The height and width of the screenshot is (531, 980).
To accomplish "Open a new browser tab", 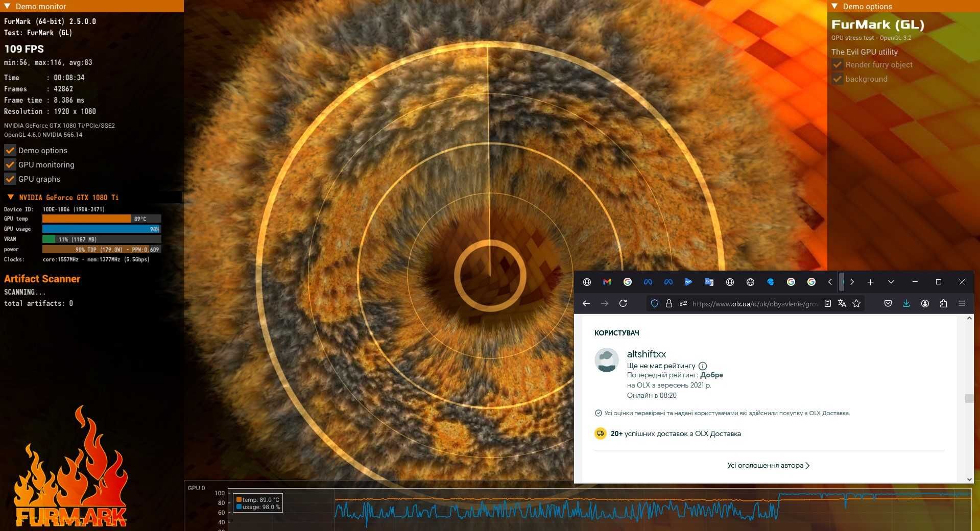I will 871,282.
